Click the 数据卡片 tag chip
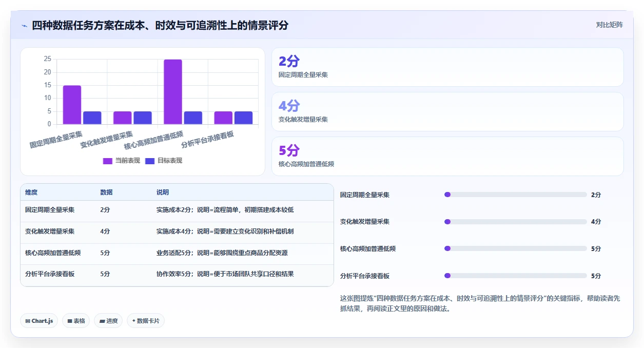The image size is (644, 348). tap(146, 321)
